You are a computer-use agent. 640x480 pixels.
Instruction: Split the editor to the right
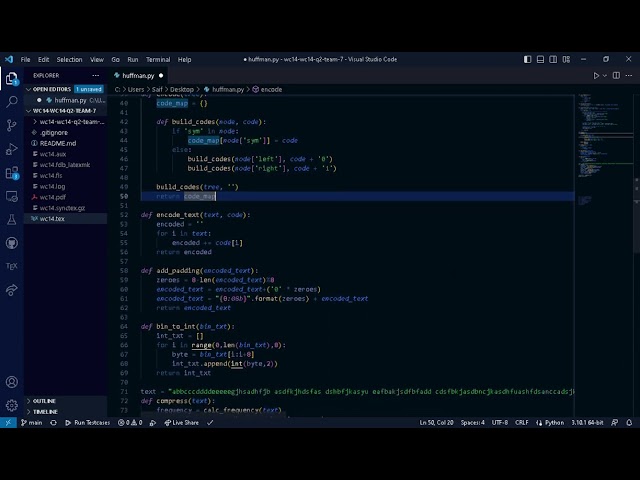[x=616, y=76]
